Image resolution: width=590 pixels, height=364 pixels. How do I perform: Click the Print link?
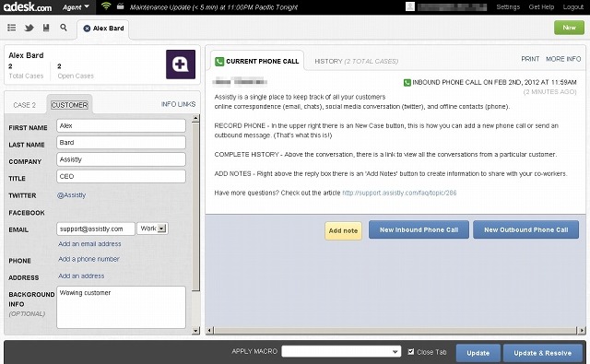click(x=530, y=59)
